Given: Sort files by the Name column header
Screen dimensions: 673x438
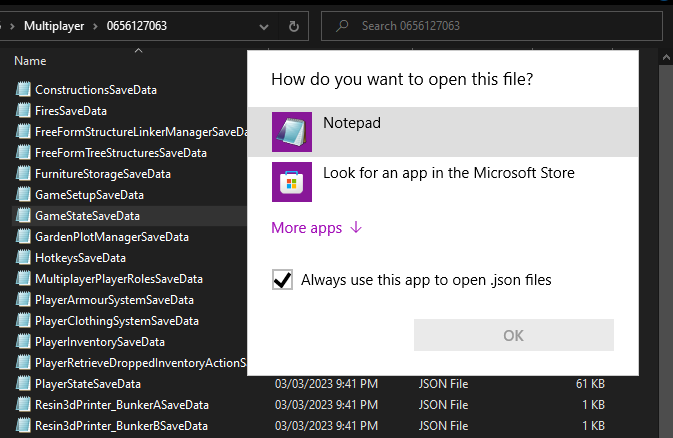Looking at the screenshot, I should point(30,61).
